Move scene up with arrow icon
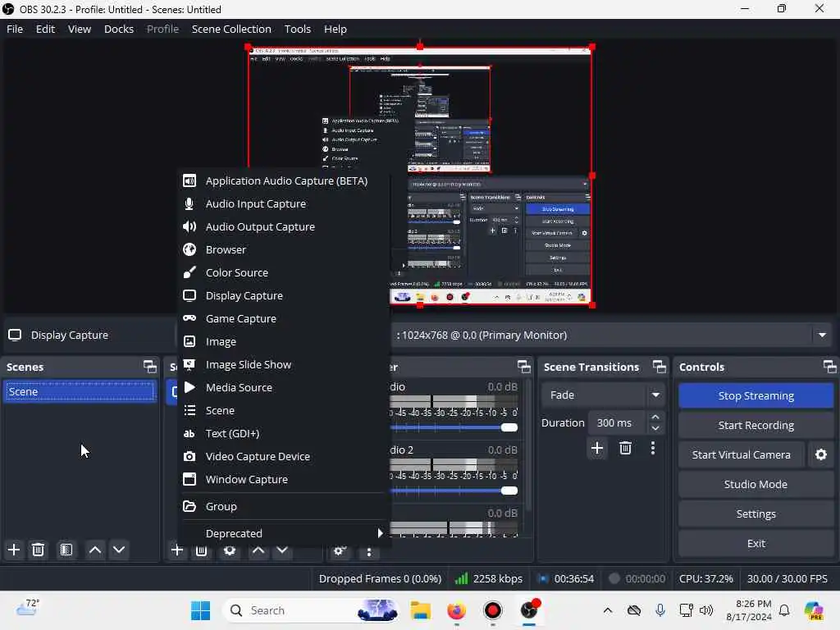 (95, 550)
